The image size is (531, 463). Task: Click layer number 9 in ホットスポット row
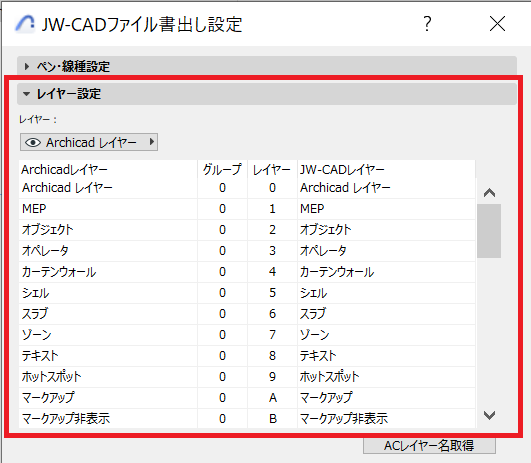point(272,377)
